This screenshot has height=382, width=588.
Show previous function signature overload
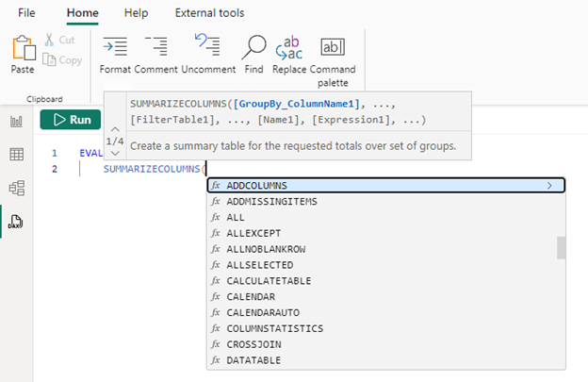pyautogui.click(x=114, y=128)
